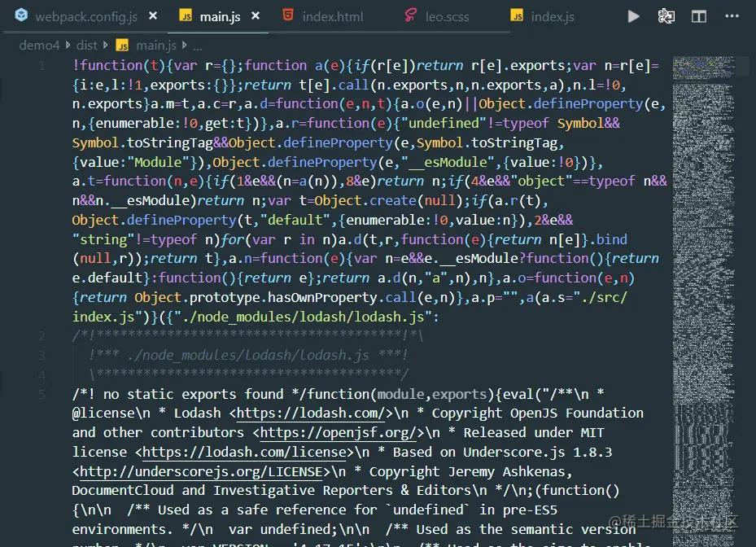Screen dimensions: 756x547
Task: Click the HTML icon on the index.html tab
Action: [x=288, y=15]
